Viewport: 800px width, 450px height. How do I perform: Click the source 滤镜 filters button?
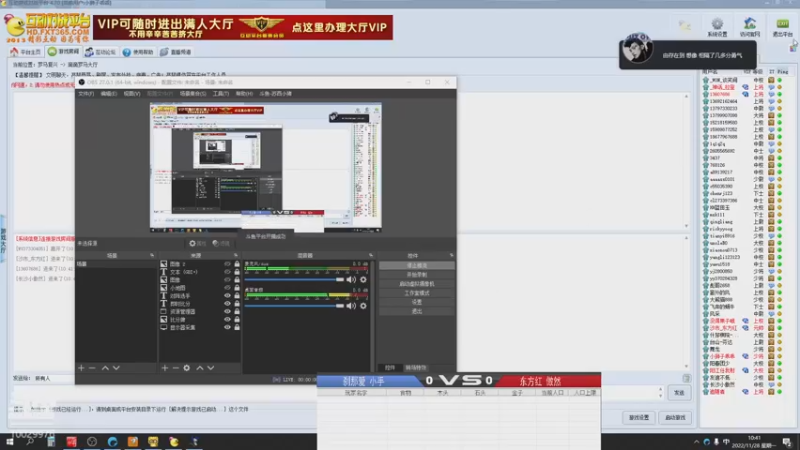pos(221,244)
